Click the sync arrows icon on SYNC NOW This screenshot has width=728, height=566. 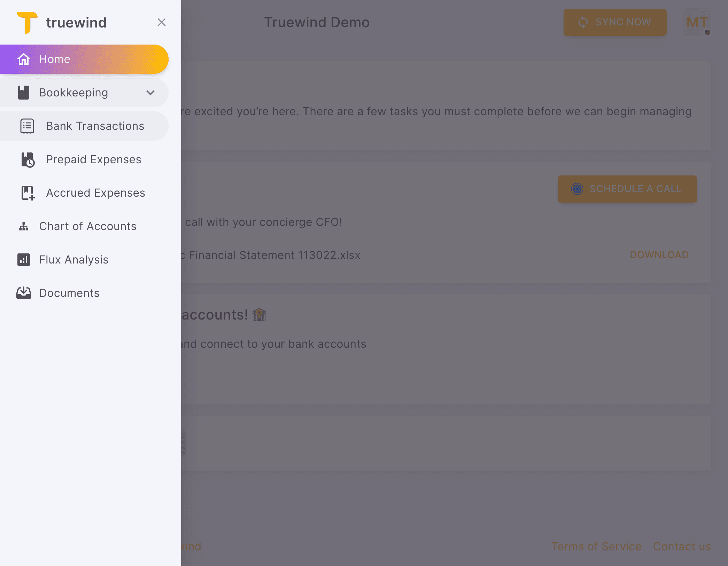tap(583, 22)
